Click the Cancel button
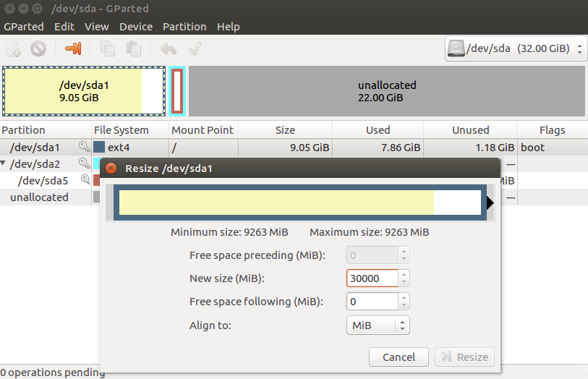 coord(399,357)
